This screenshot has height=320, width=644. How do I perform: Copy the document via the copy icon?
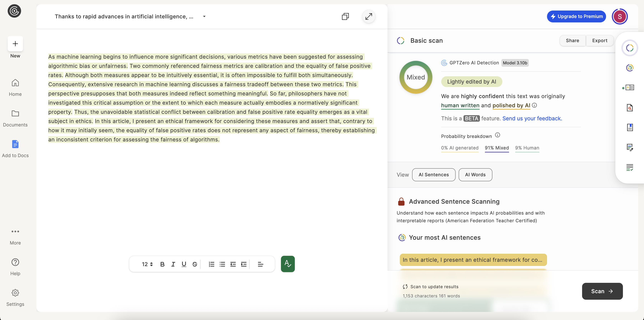[345, 16]
